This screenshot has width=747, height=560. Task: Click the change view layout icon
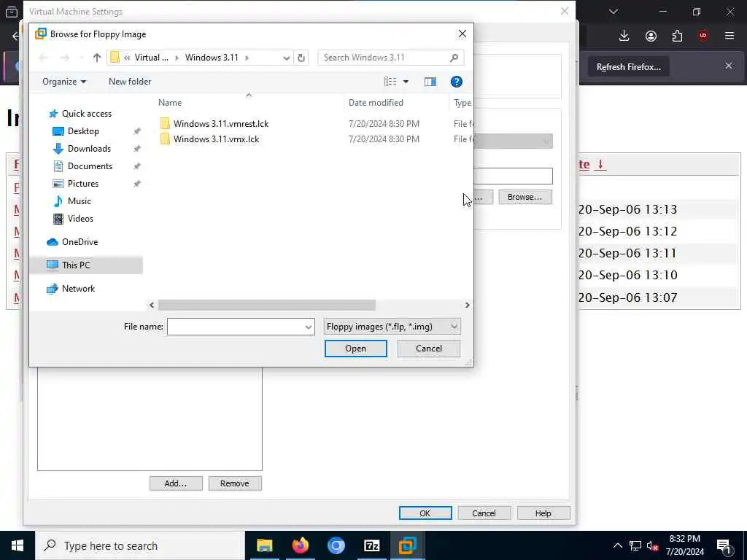click(390, 82)
